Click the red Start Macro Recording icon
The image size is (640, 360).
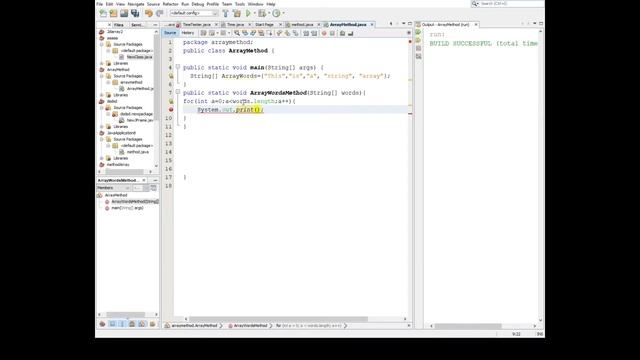324,33
